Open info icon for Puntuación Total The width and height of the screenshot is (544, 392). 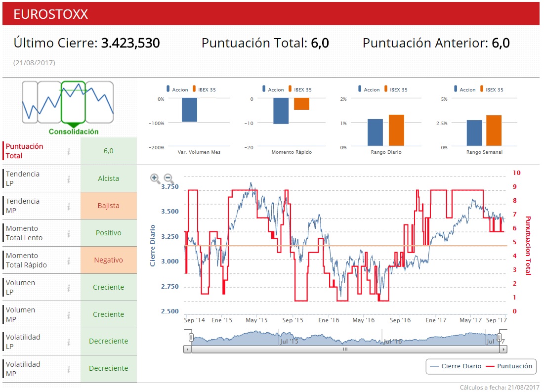pyautogui.click(x=69, y=151)
